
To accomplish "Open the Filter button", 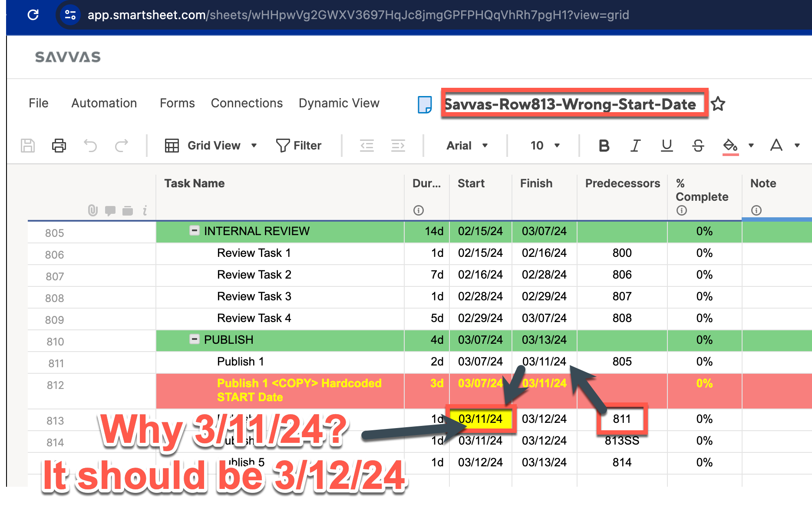I will (x=299, y=146).
